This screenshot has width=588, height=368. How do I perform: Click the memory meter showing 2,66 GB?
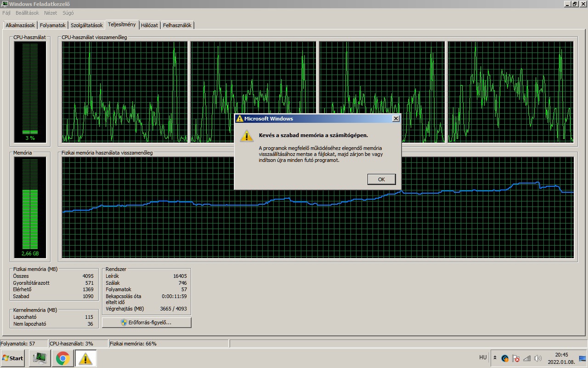pos(30,207)
